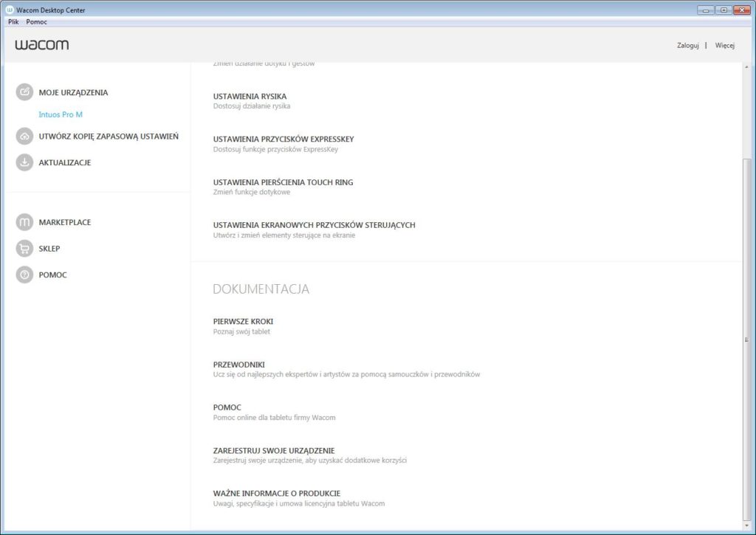The width and height of the screenshot is (756, 535).
Task: Click the Pomoc question mark icon
Action: (x=24, y=275)
